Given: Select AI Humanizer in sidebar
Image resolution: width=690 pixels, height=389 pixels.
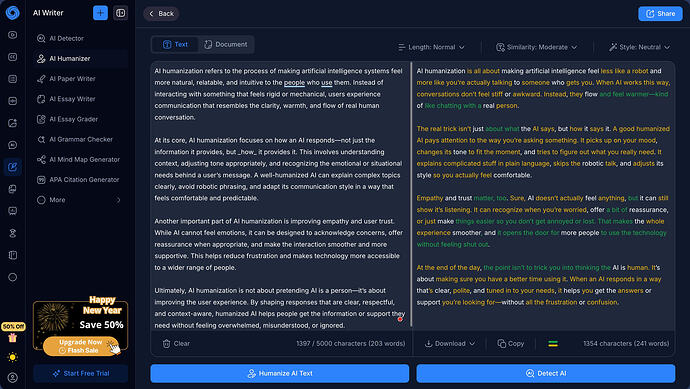Looking at the screenshot, I should (81, 59).
